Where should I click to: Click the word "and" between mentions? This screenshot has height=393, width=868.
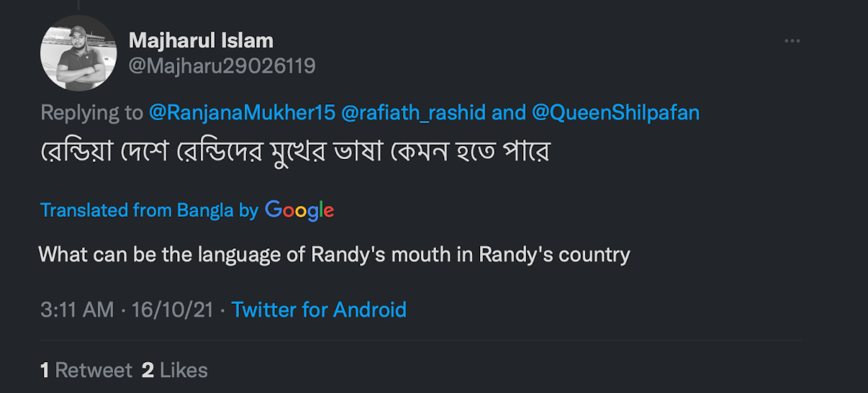point(507,112)
